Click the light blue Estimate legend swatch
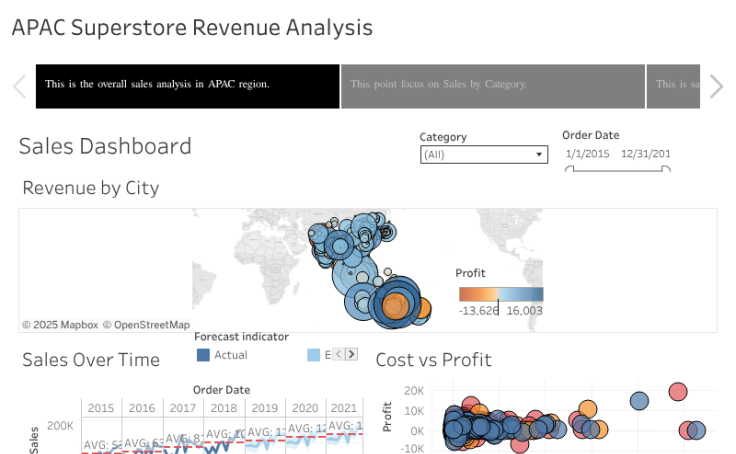Viewport: 736px width, 454px height. 313,355
